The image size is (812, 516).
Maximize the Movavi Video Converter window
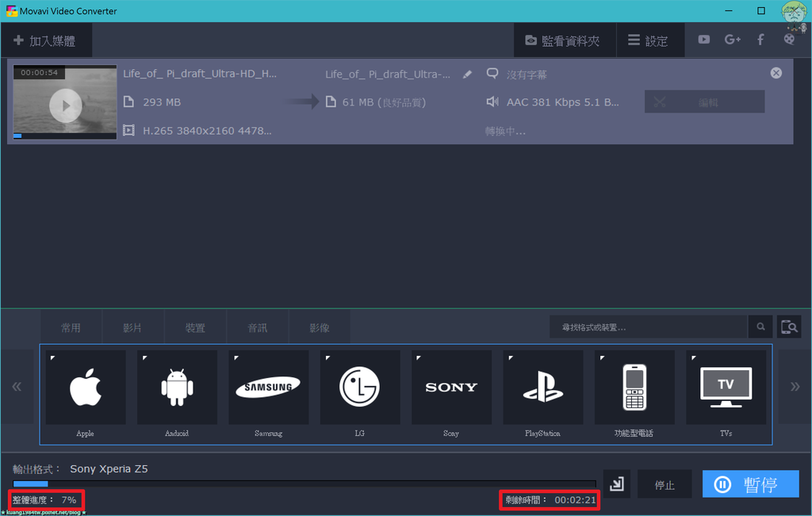pyautogui.click(x=761, y=11)
